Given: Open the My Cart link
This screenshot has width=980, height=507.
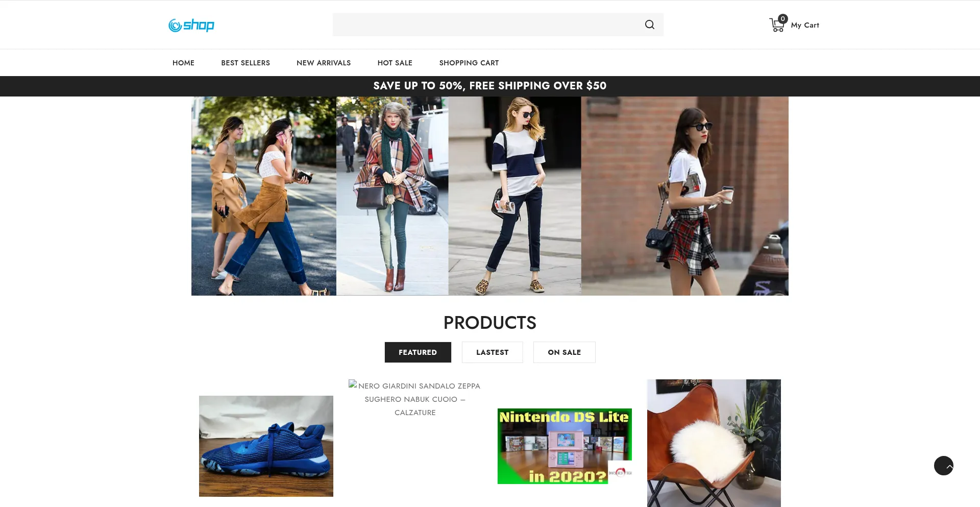Looking at the screenshot, I should pos(805,25).
